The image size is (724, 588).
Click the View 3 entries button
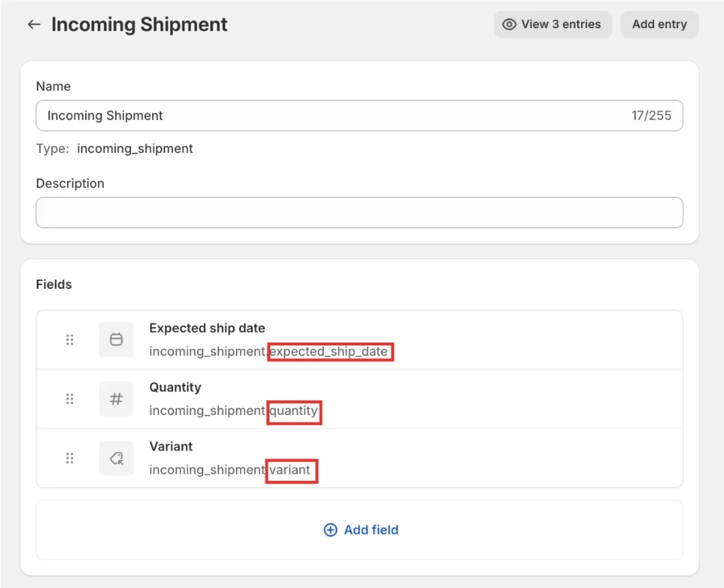pyautogui.click(x=552, y=24)
